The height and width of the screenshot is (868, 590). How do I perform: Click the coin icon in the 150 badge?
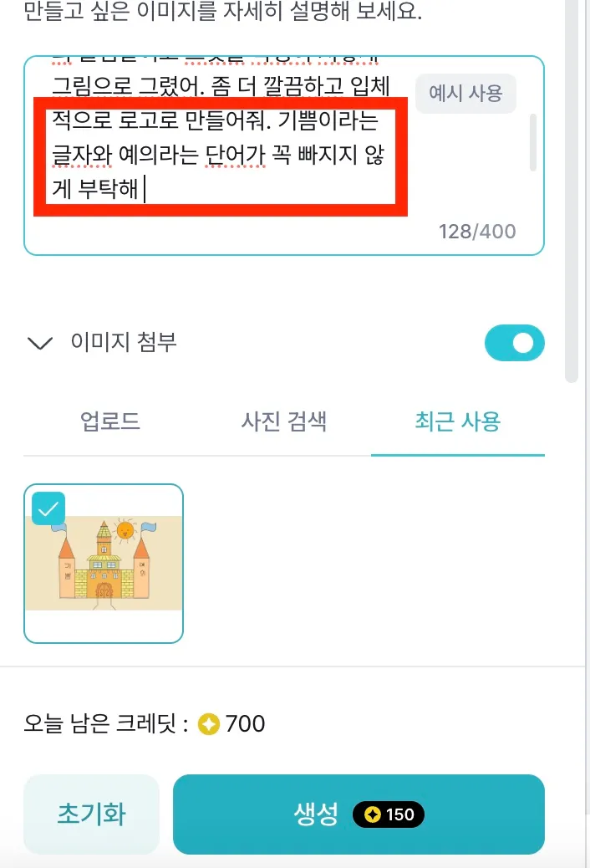tap(373, 814)
